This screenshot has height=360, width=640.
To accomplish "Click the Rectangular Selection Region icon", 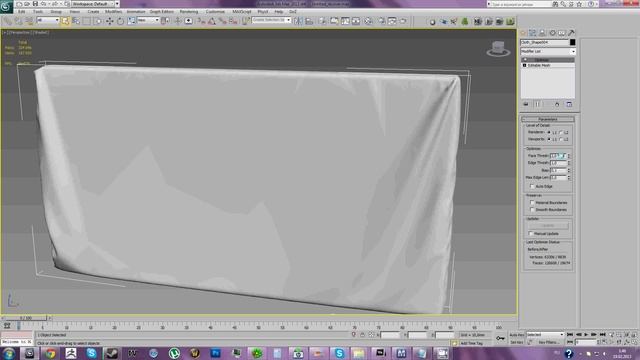I will coord(87,21).
